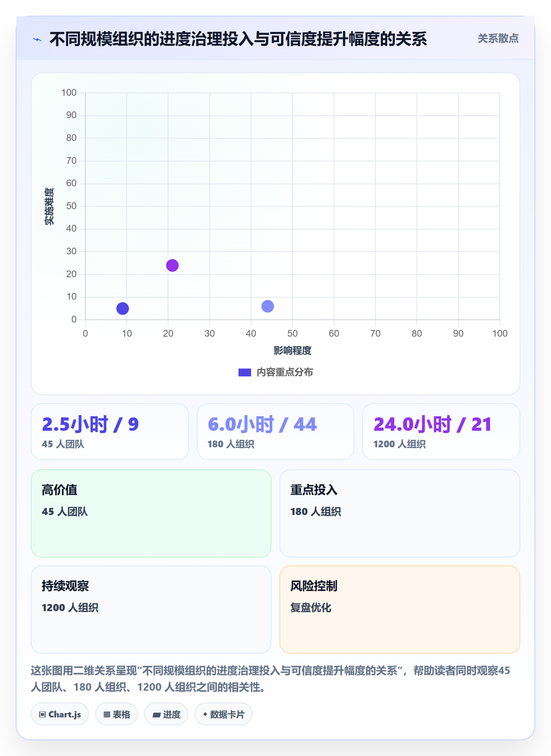Click the 持续观察 quadrant card
Viewport: 551px width, 756px height.
(151, 610)
